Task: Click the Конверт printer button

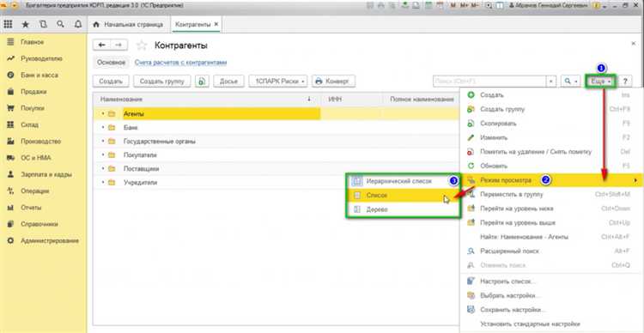Action: (x=333, y=82)
